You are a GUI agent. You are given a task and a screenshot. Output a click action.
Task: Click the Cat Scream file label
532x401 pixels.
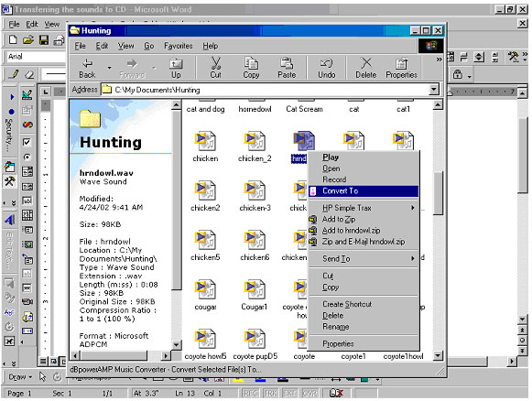304,109
